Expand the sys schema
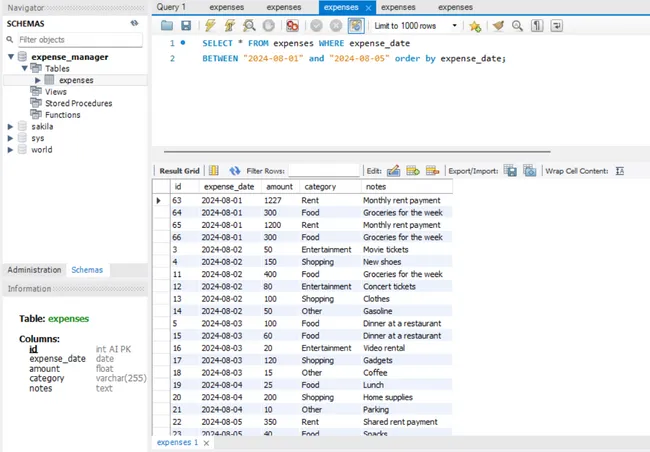 coord(10,138)
